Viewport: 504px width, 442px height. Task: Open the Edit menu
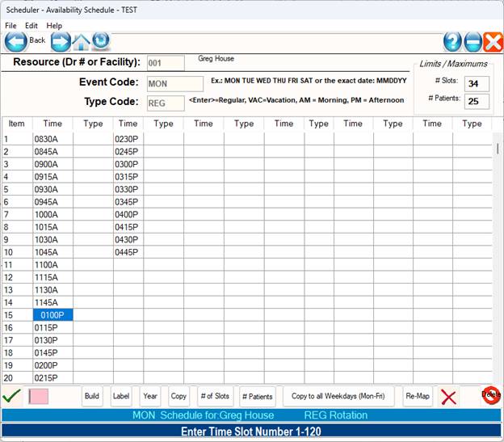[x=31, y=26]
